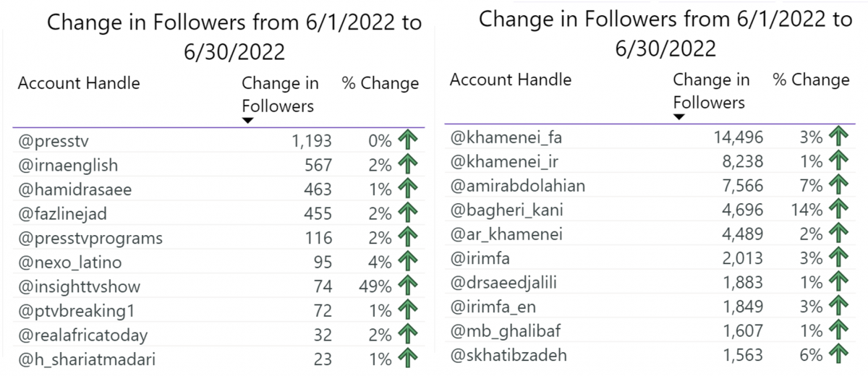Image resolution: width=868 pixels, height=376 pixels.
Task: Click green arrow in @amirabdolahian row
Action: tap(838, 185)
